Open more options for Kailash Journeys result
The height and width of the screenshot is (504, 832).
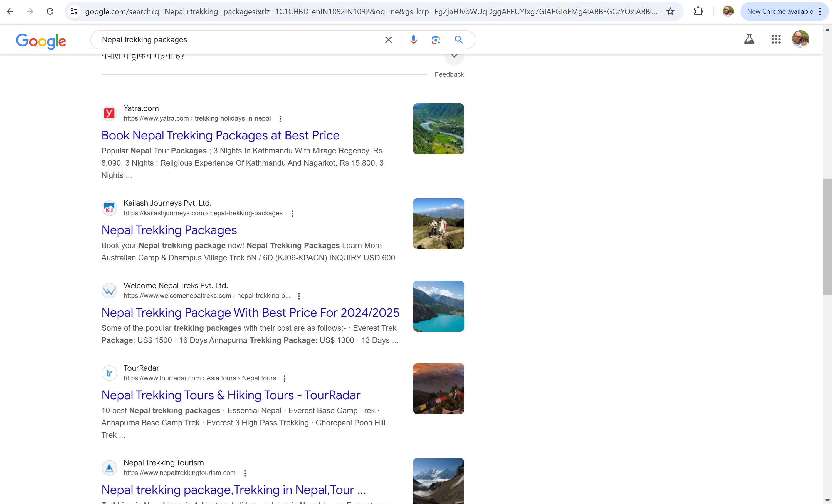[292, 214]
